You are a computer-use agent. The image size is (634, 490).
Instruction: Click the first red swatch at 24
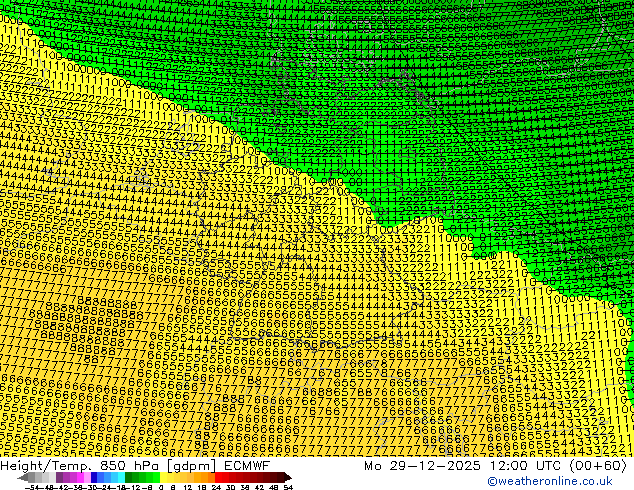(x=218, y=478)
